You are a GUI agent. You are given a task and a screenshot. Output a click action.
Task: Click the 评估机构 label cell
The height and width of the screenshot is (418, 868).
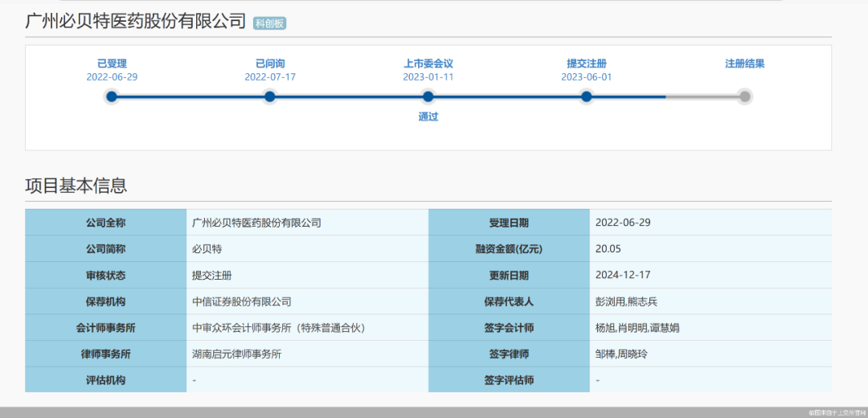106,380
